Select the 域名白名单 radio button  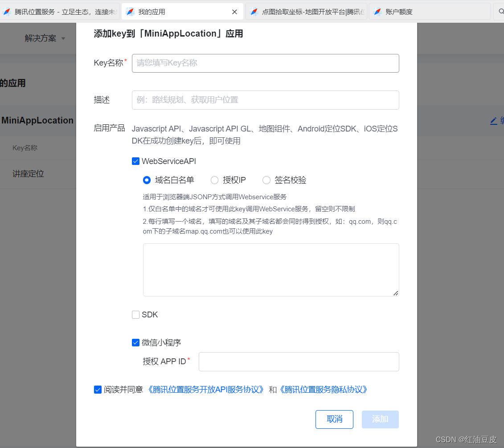(x=147, y=180)
